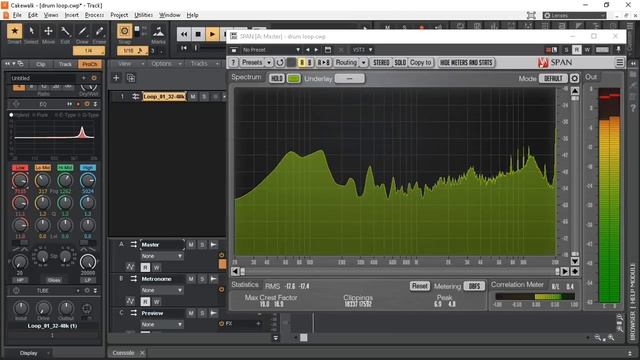Click SPAN help question mark button
The image size is (640, 360).
(x=233, y=62)
